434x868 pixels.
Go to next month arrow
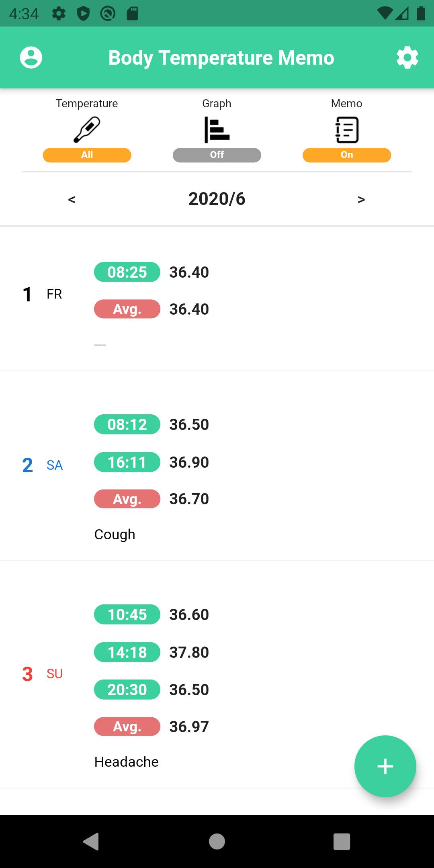[361, 199]
